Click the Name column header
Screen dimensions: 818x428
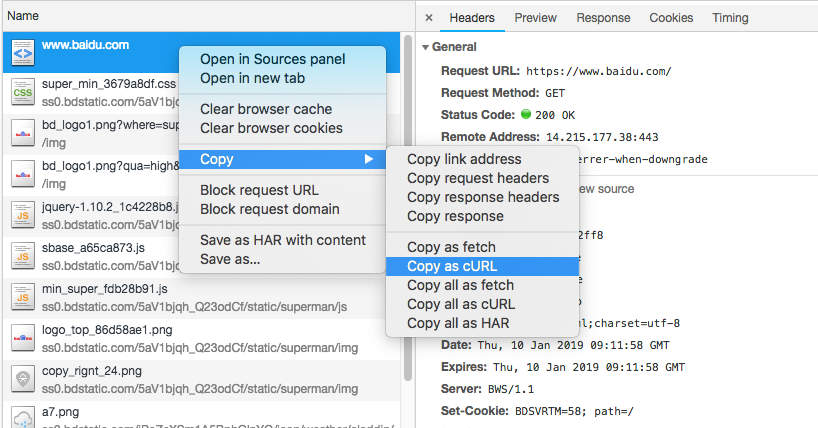[23, 16]
